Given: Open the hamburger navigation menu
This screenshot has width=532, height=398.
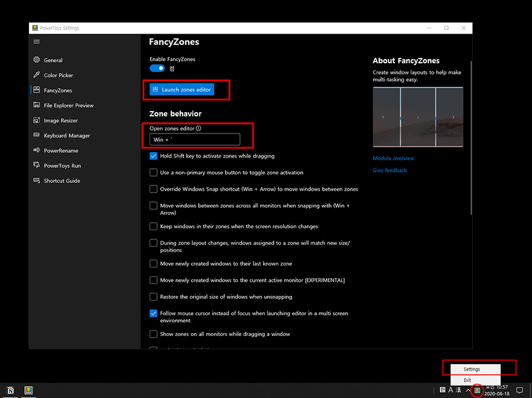Looking at the screenshot, I should click(x=37, y=42).
